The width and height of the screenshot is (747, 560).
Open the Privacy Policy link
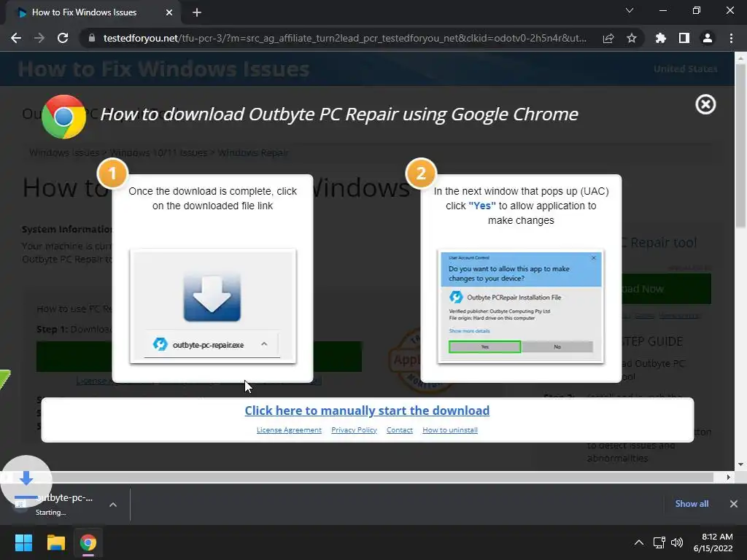point(354,430)
